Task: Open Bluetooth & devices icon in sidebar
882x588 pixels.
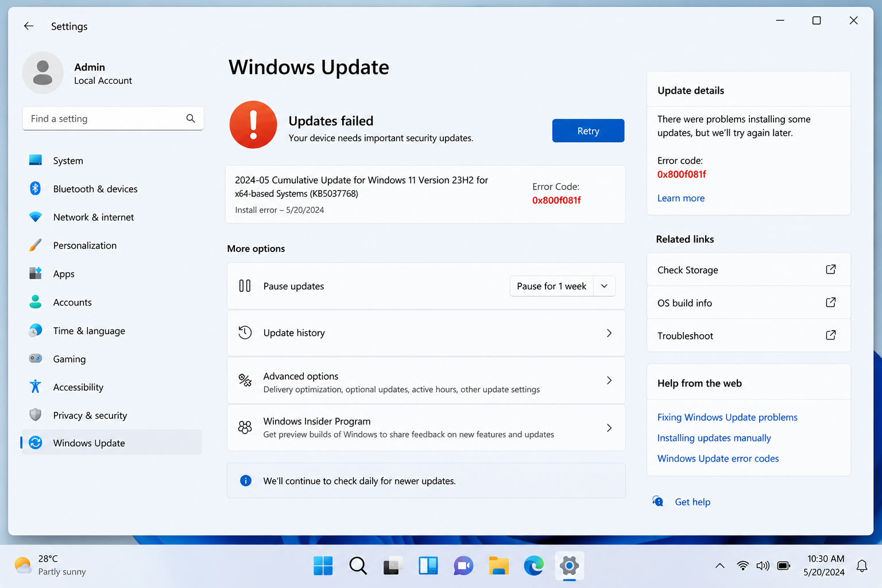Action: point(36,188)
